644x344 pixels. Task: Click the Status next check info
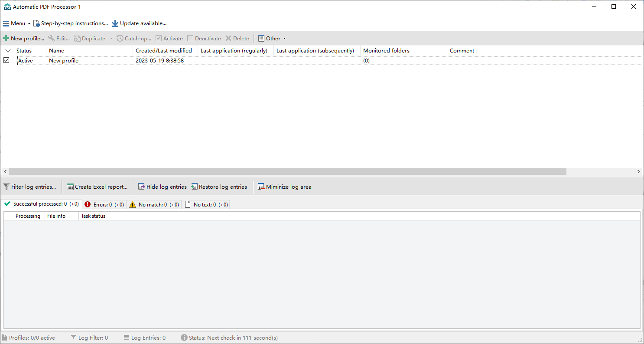[229, 338]
